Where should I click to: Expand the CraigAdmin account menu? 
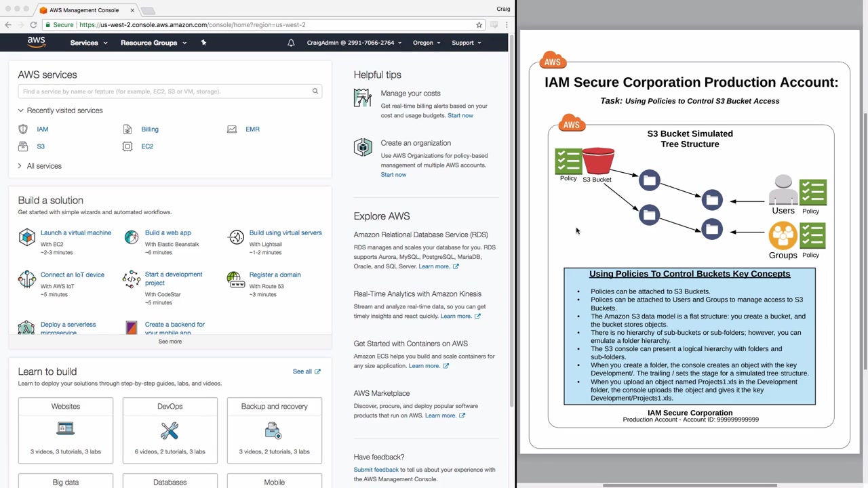tap(354, 43)
